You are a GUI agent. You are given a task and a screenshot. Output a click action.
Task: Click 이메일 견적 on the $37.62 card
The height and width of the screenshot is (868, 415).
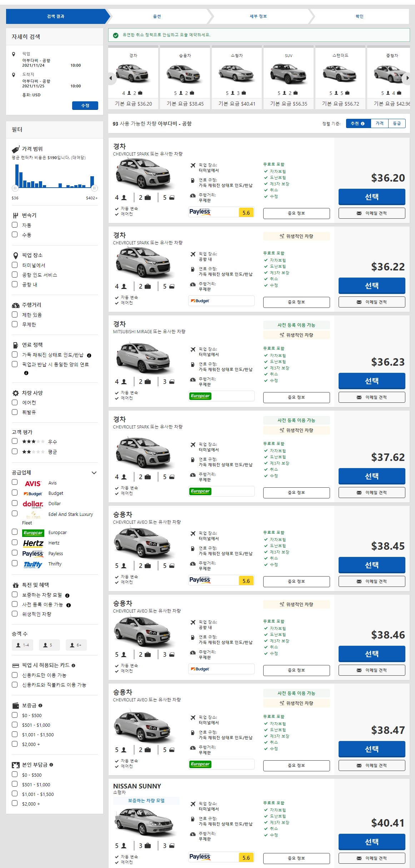pyautogui.click(x=372, y=493)
